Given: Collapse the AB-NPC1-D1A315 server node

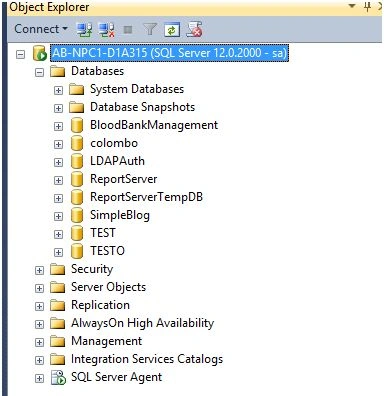Looking at the screenshot, I should pos(21,54).
